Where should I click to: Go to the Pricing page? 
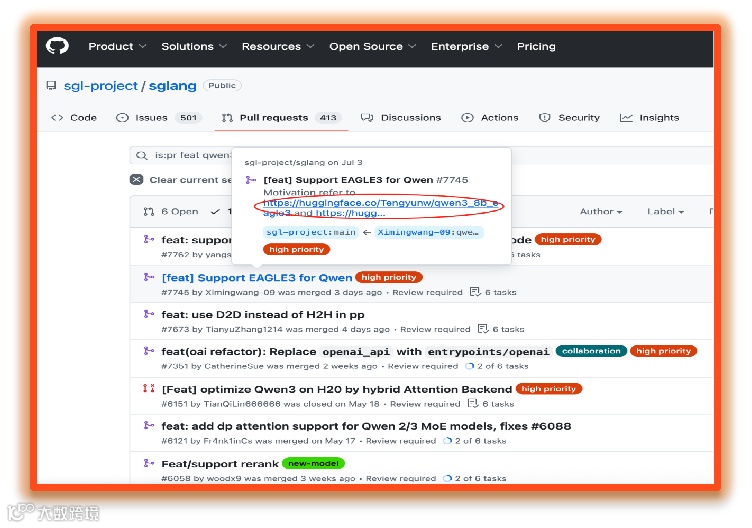pyautogui.click(x=536, y=47)
